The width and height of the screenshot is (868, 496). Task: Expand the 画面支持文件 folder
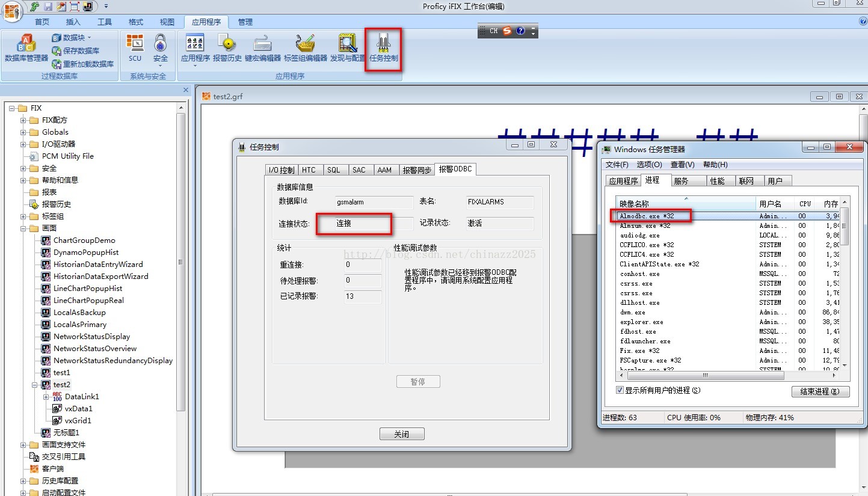click(23, 445)
